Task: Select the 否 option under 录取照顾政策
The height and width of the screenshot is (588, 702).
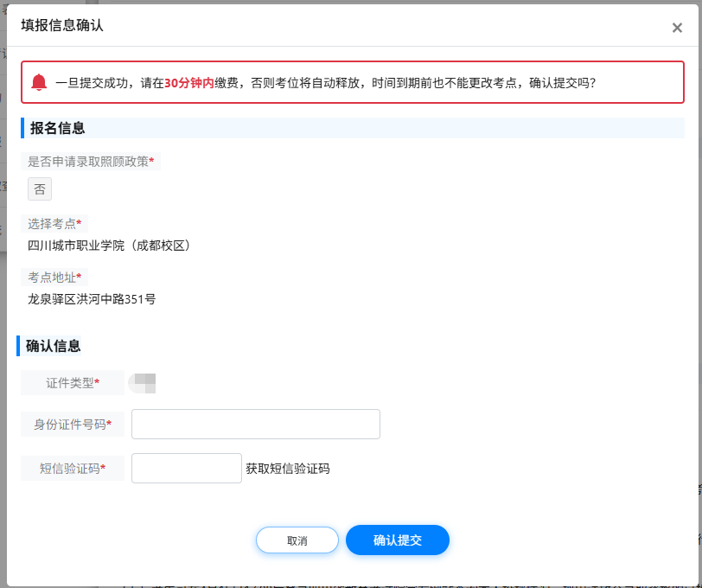Action: pyautogui.click(x=39, y=189)
